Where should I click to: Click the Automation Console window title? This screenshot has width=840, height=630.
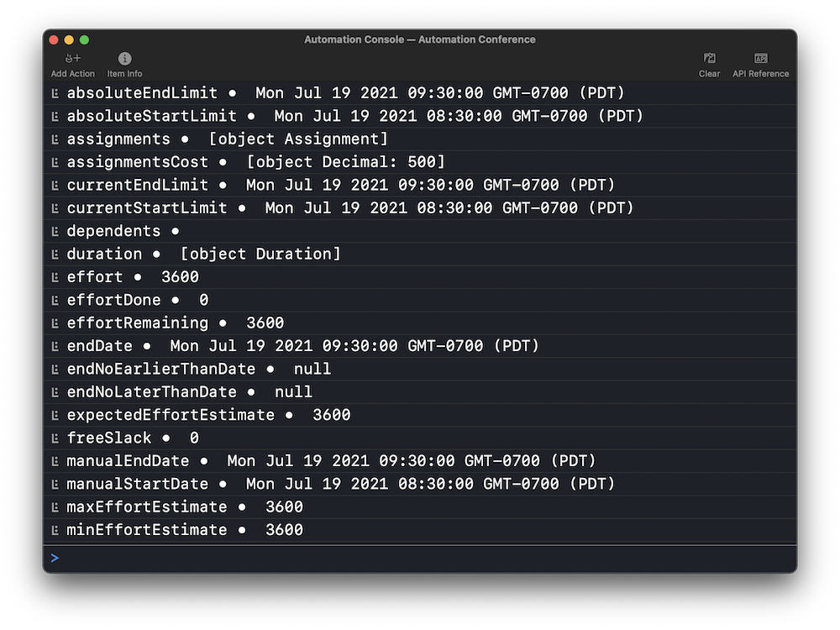click(x=419, y=39)
